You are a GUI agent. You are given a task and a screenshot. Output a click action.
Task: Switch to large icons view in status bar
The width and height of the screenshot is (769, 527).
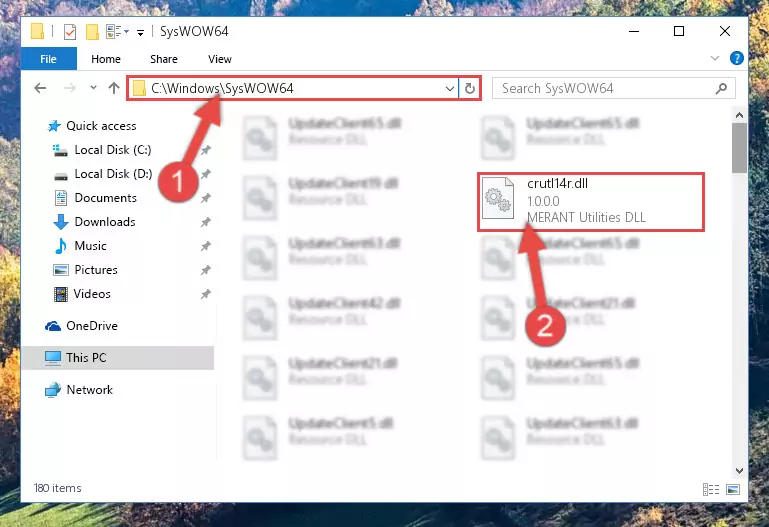click(x=733, y=489)
